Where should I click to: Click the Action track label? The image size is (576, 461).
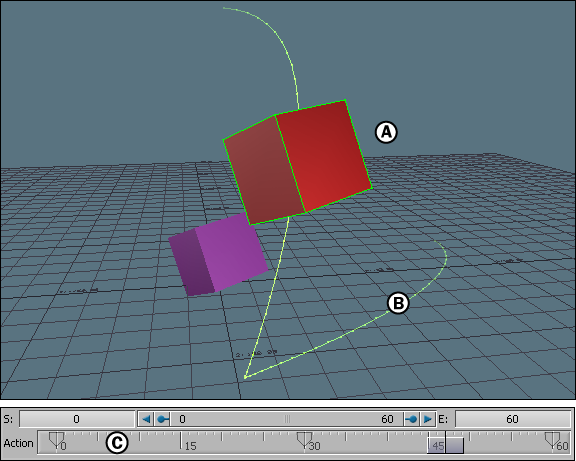tap(18, 443)
